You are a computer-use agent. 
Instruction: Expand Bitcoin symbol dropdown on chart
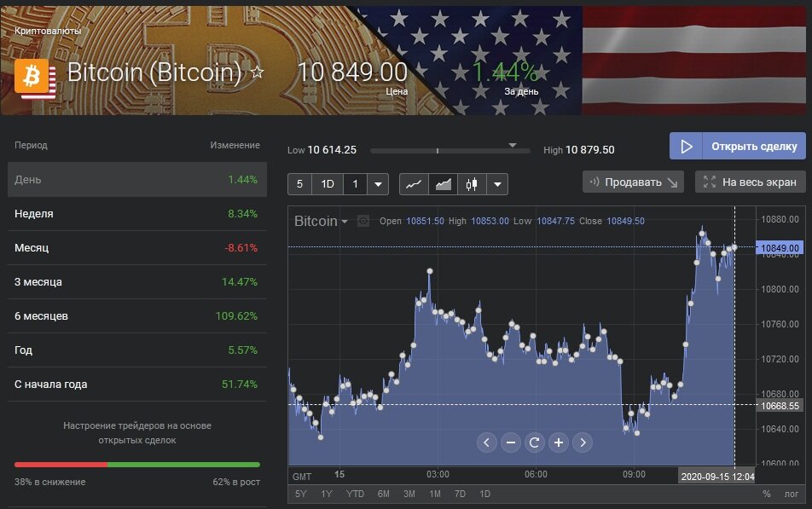[345, 222]
